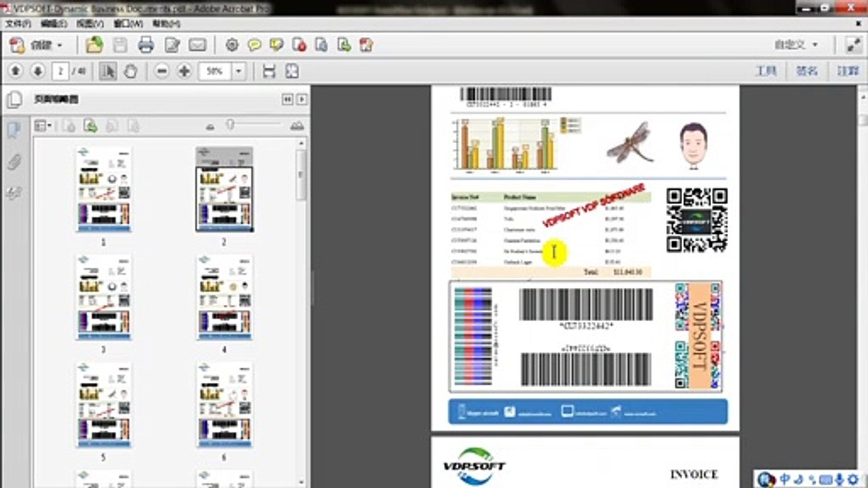868x488 pixels.
Task: Click the edit document pencil icon
Action: (172, 45)
